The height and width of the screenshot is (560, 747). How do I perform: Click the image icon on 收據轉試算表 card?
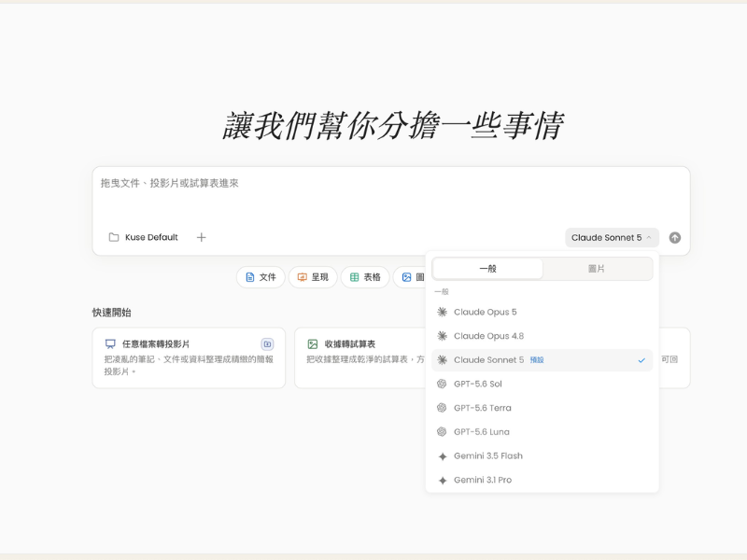313,343
